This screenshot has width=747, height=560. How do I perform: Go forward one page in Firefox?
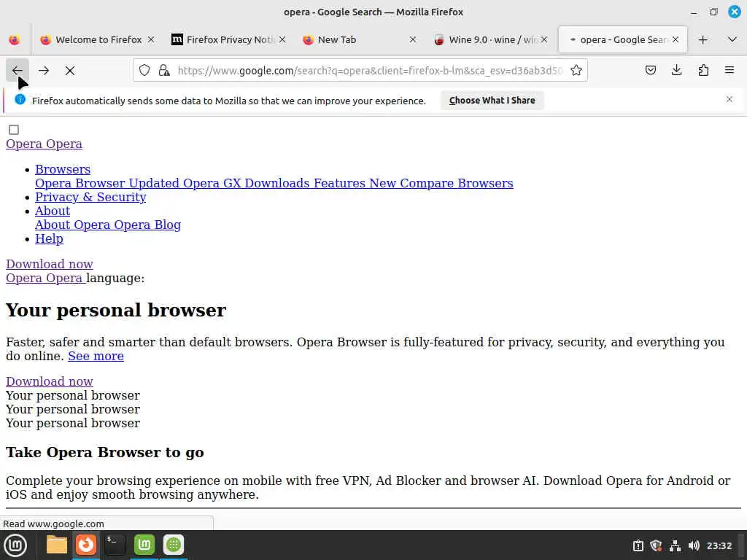(44, 71)
